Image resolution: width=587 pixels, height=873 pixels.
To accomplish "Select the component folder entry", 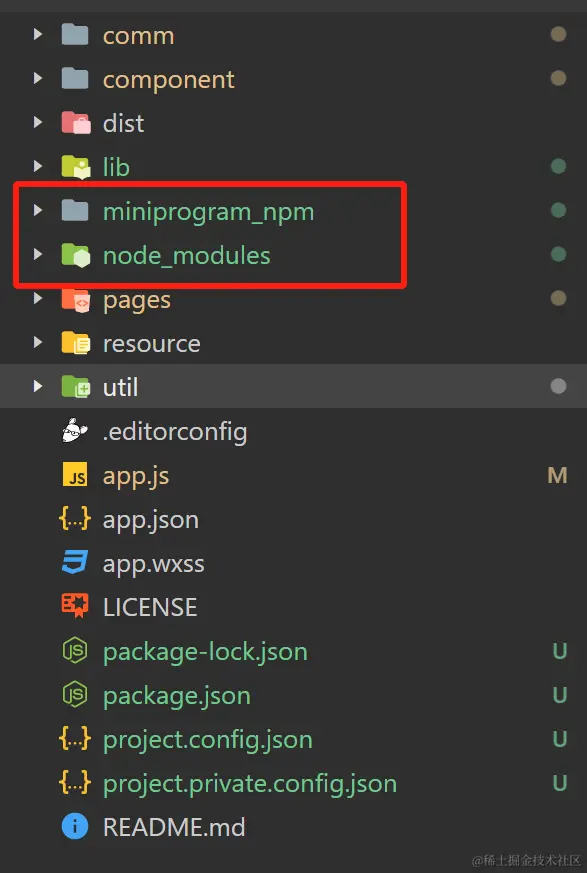I will pyautogui.click(x=294, y=79).
